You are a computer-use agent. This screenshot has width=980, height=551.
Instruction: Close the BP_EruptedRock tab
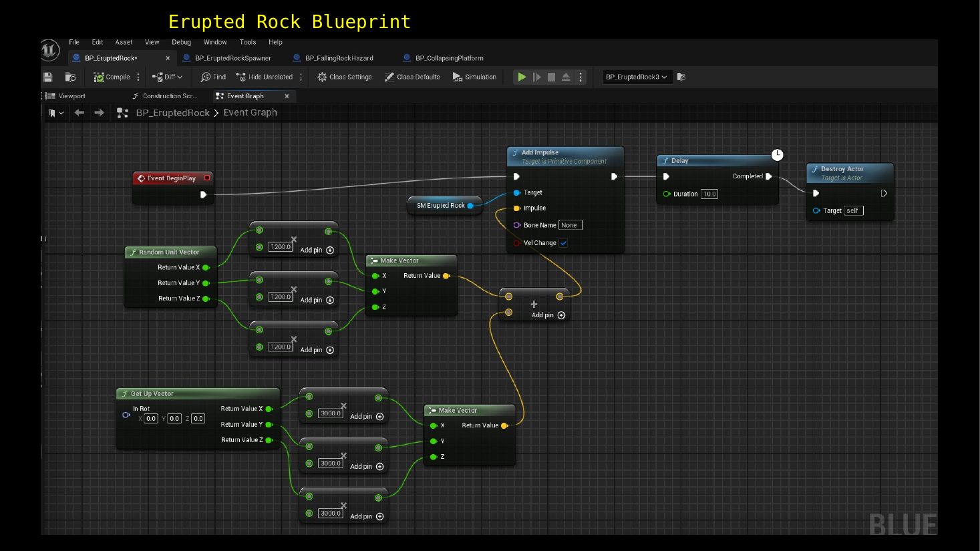coord(168,58)
